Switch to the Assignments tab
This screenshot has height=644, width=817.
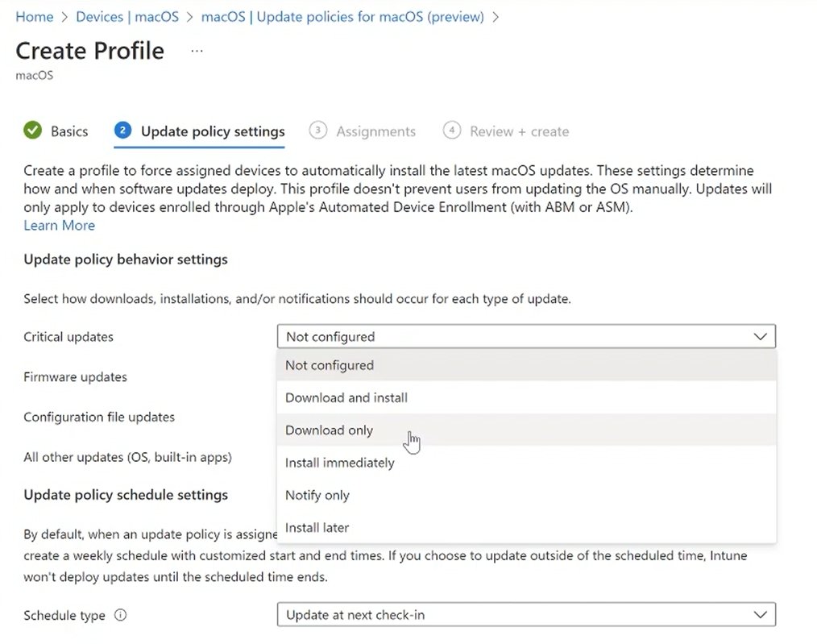[x=375, y=131]
